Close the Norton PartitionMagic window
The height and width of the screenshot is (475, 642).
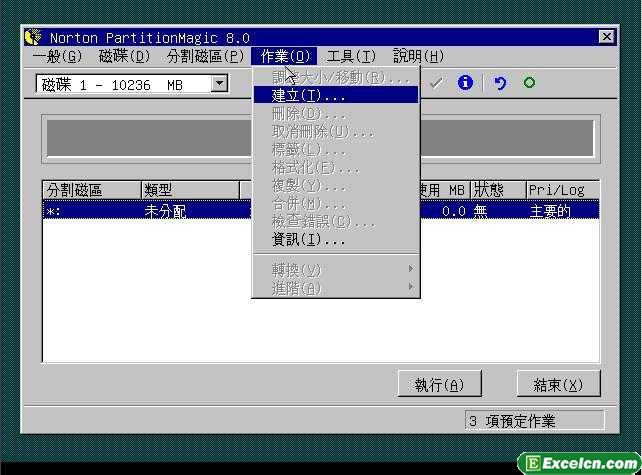tap(606, 37)
